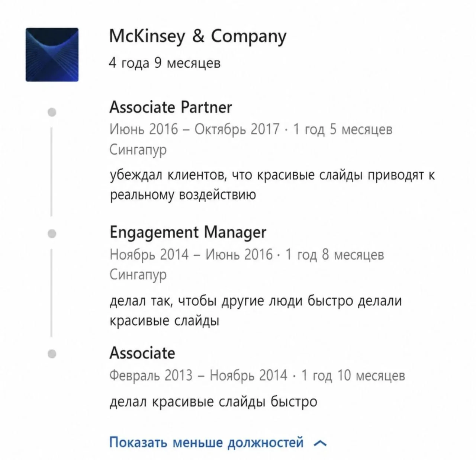The image size is (476, 460).
Task: Click the 'Июнь 2016 – Октябрь 2017' date range
Action: 194,129
